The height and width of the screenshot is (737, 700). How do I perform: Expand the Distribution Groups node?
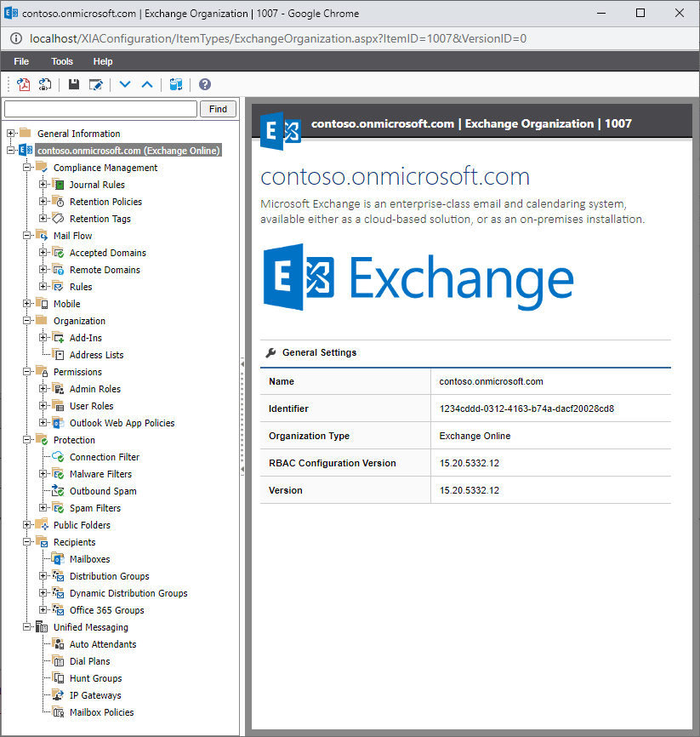click(x=43, y=576)
